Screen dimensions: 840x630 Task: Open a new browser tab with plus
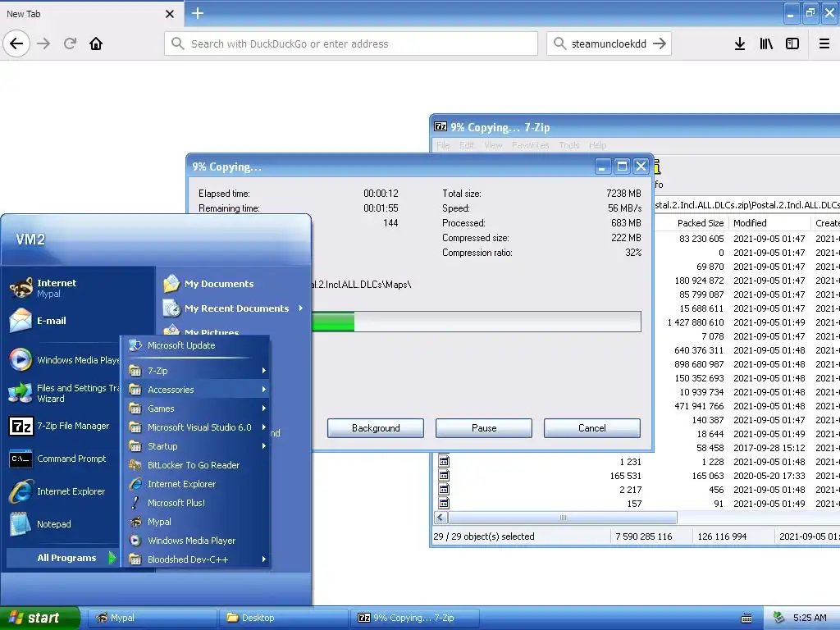[198, 13]
